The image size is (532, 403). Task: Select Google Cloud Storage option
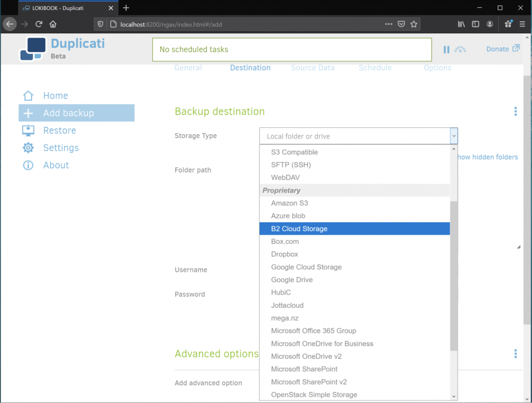354,267
